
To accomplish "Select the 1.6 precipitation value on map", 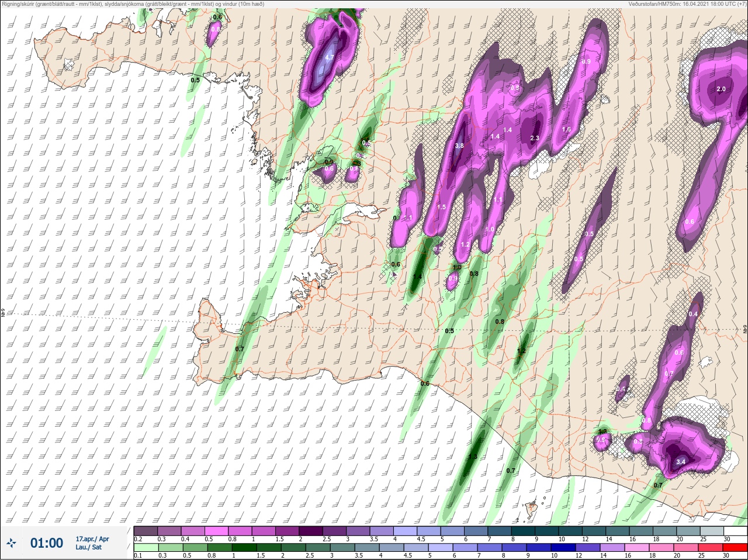I will pos(566,130).
